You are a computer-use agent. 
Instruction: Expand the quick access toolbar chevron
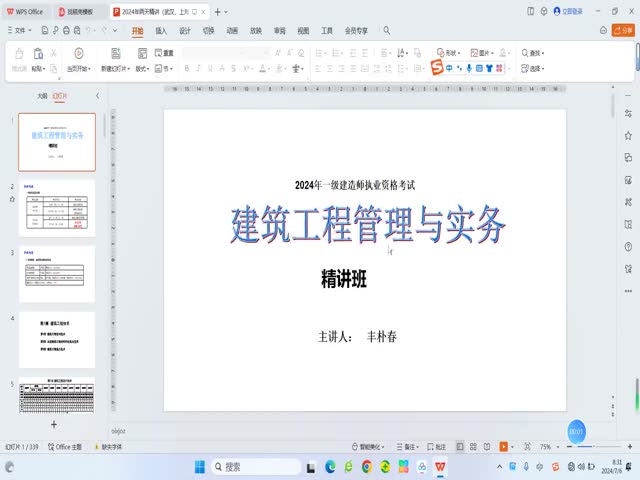pyautogui.click(x=115, y=30)
